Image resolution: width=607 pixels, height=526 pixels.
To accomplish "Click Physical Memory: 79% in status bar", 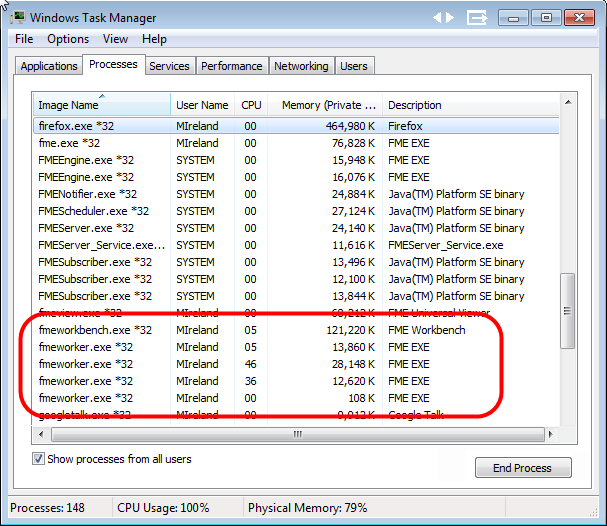I will point(307,508).
